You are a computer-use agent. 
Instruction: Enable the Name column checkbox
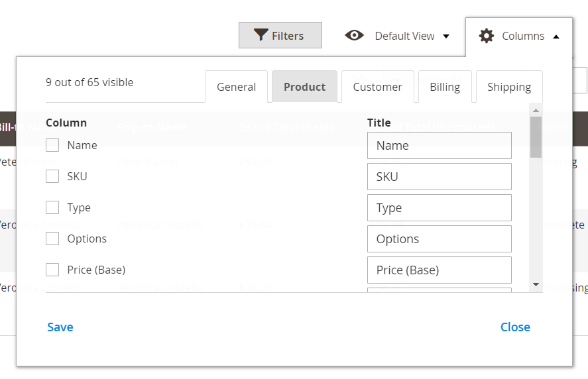click(52, 145)
